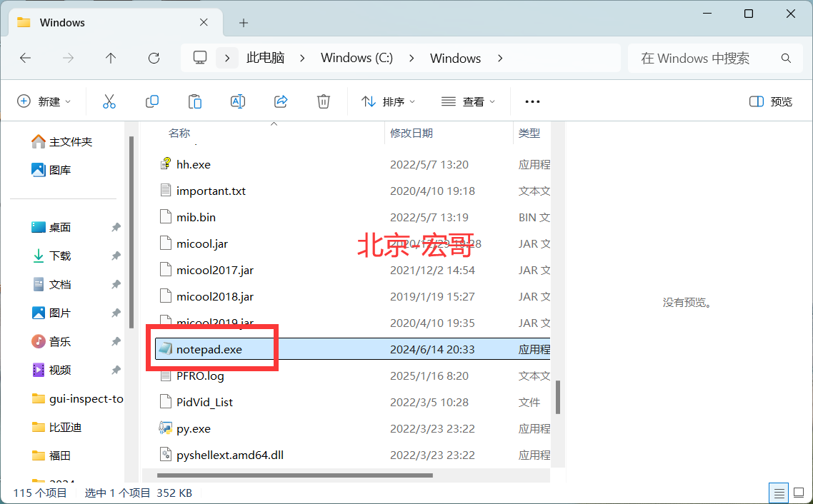
Task: Toggle the 预览 preview pane
Action: click(x=771, y=101)
